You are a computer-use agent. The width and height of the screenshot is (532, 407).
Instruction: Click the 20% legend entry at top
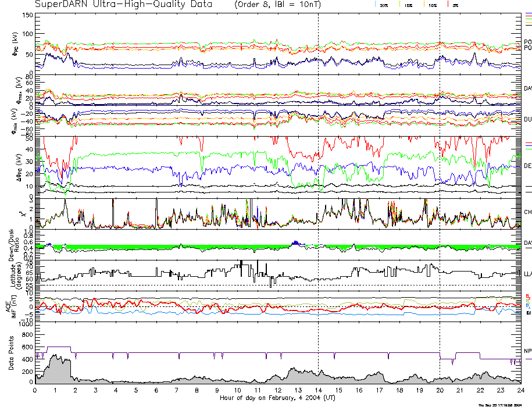(384, 5)
